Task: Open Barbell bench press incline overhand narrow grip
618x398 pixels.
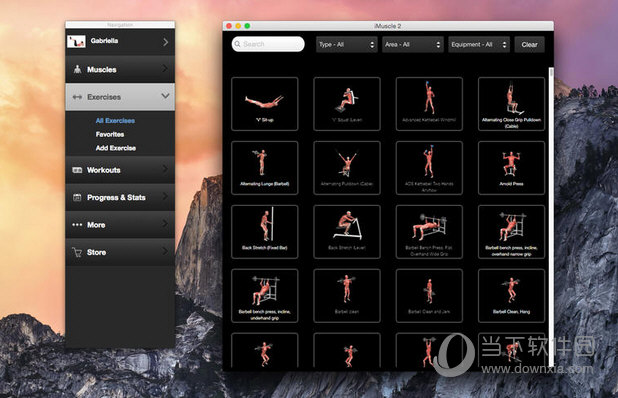Action: (x=512, y=232)
